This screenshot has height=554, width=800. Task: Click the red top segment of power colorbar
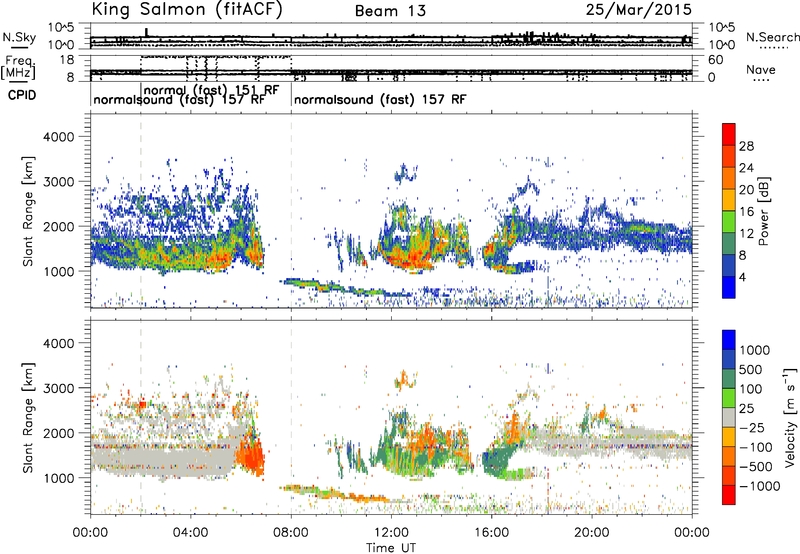[x=729, y=134]
